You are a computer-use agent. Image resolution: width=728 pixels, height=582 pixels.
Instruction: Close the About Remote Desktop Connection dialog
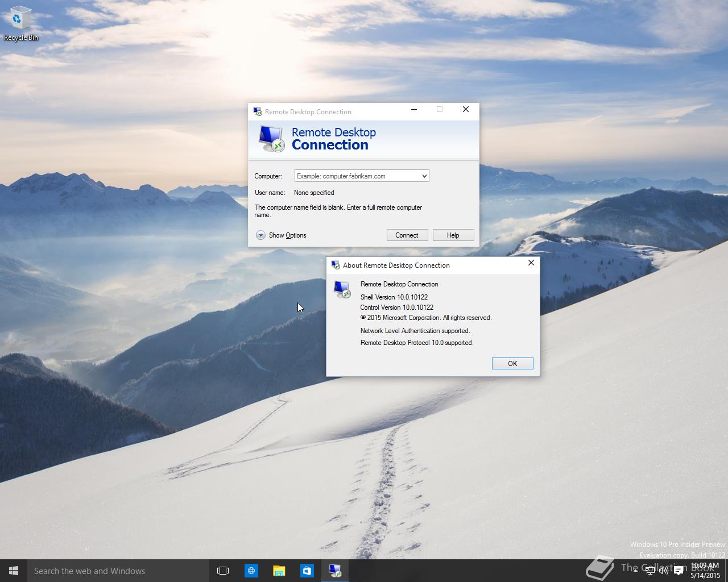(531, 263)
